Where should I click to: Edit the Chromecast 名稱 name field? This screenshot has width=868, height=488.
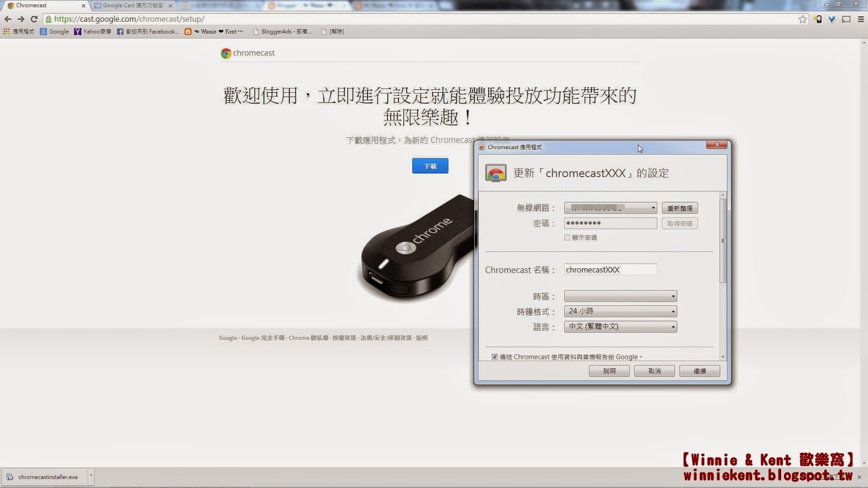[611, 269]
